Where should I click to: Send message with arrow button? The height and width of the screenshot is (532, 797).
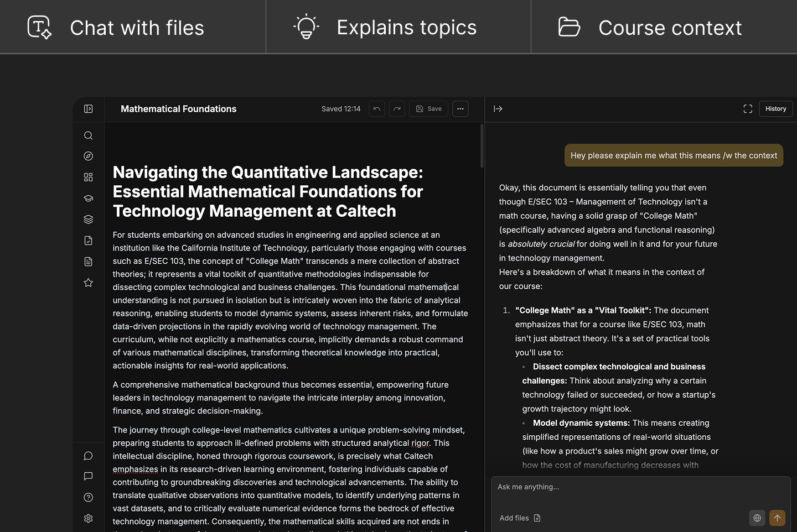pos(778,518)
